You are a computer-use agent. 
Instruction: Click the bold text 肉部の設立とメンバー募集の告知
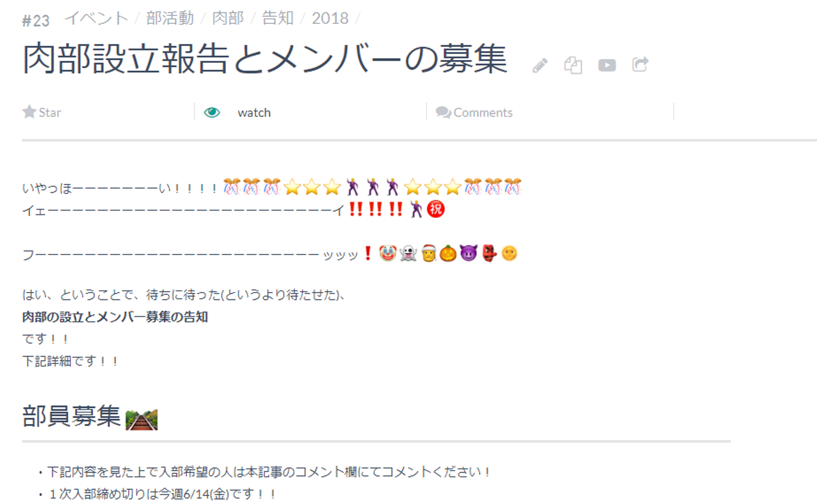[x=115, y=317]
